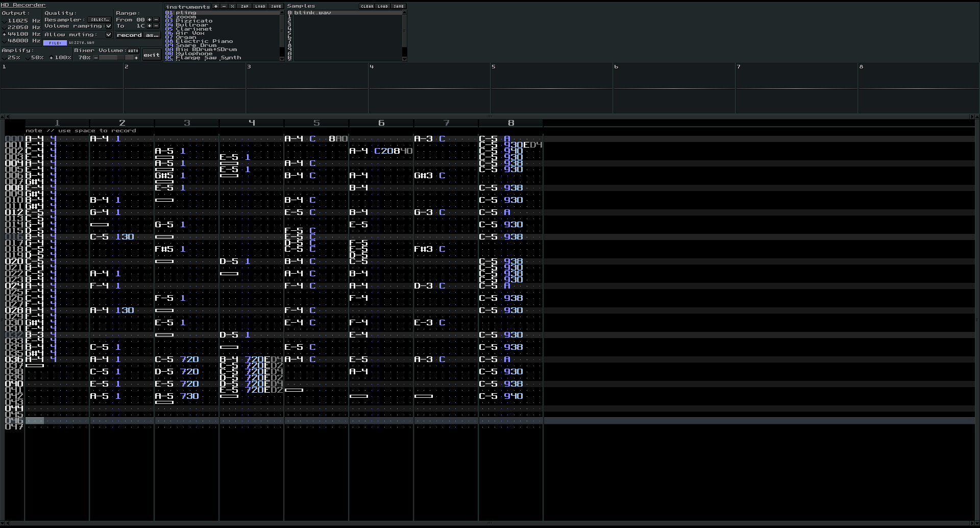Screen dimensions: 980x528
Task: Click oscilloscope channel 5 panel
Action: 551,88
